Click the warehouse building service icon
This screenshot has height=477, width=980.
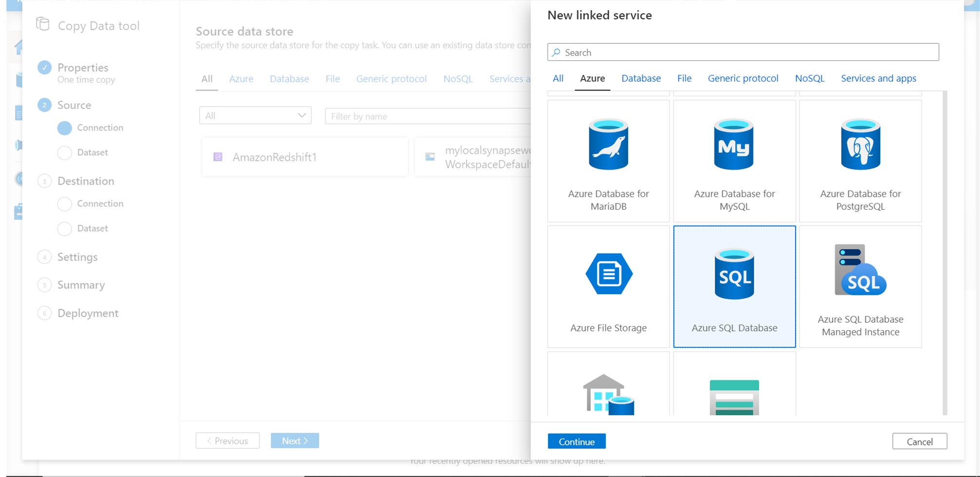pos(608,394)
